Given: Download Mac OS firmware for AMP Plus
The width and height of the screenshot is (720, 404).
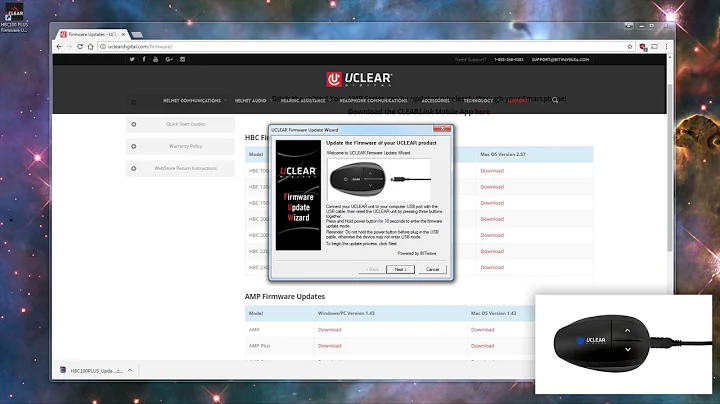Looking at the screenshot, I should click(x=482, y=346).
